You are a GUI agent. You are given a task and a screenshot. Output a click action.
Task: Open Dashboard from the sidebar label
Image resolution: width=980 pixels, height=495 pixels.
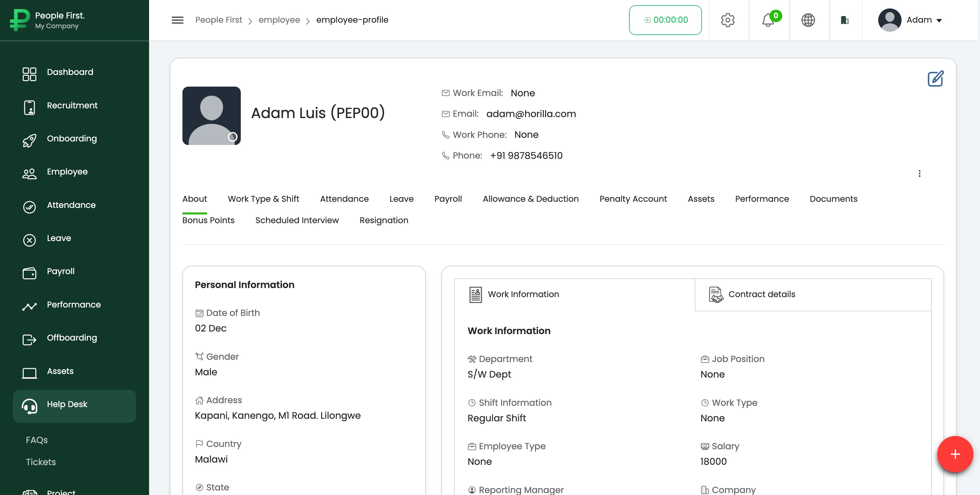(x=70, y=72)
